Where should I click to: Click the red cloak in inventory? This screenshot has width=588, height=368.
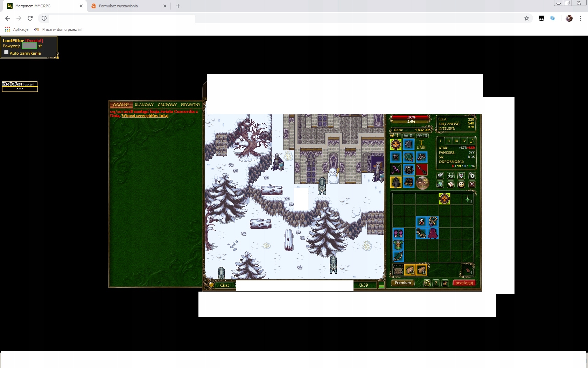[x=433, y=233]
